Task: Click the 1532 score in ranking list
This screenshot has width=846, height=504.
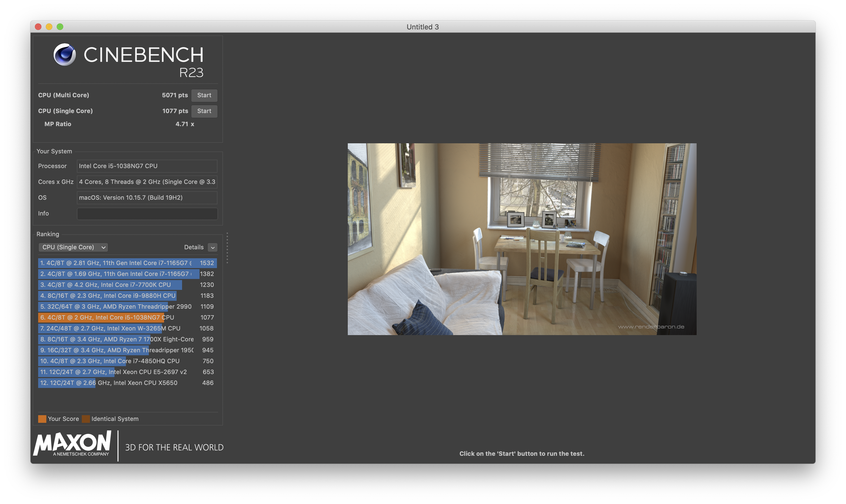Action: [x=207, y=263]
